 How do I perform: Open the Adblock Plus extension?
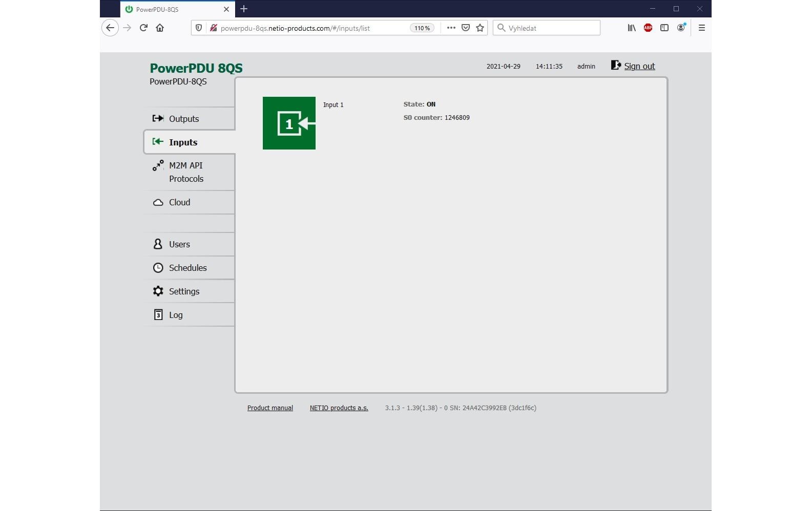click(648, 28)
